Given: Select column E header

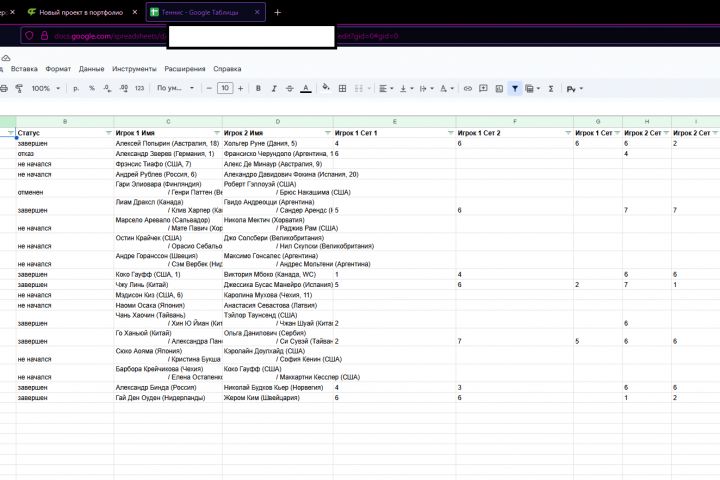Looking at the screenshot, I should 394,122.
